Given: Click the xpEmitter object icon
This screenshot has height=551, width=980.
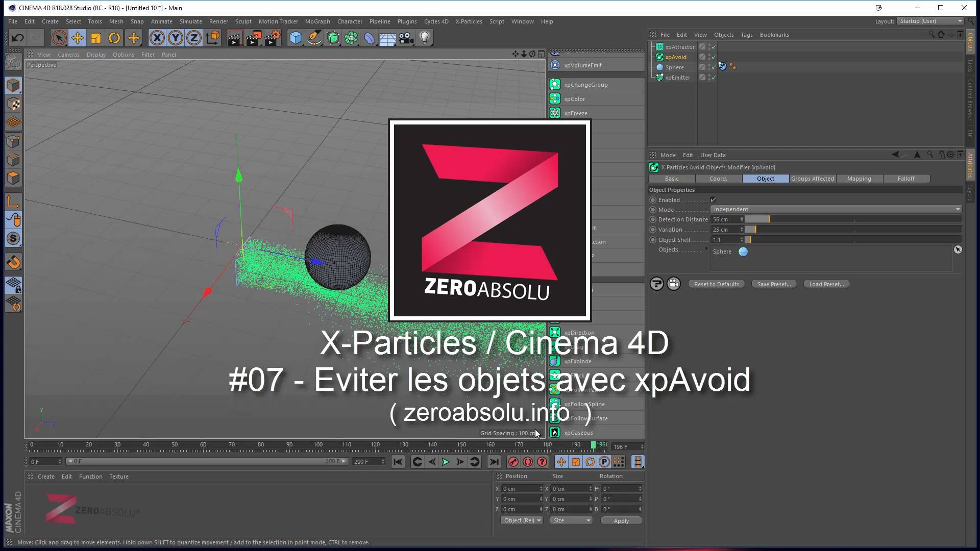Looking at the screenshot, I should tap(661, 77).
